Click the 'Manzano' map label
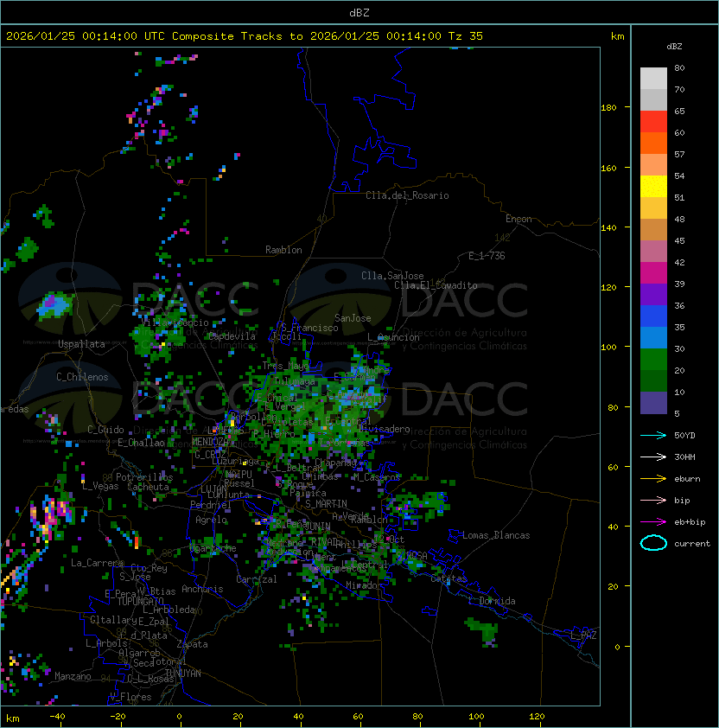The width and height of the screenshot is (719, 728). tap(73, 676)
